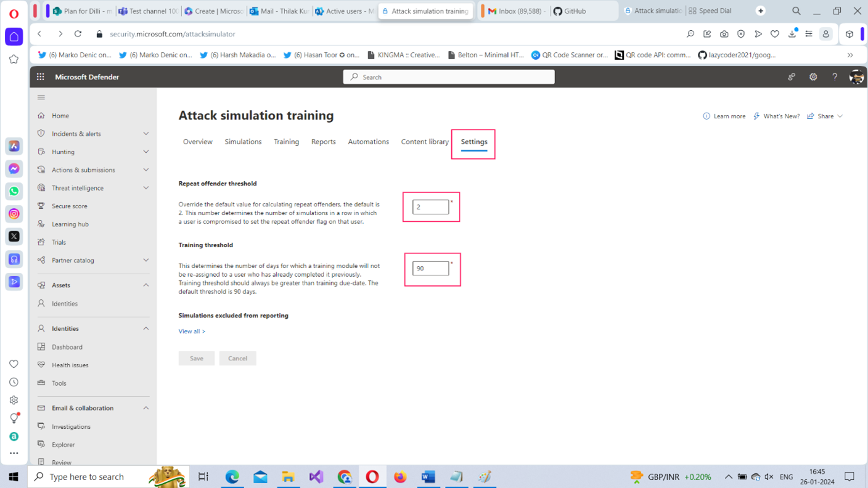Screen dimensions: 868x488
Task: Expand Incidents & alerts menu
Action: (145, 134)
